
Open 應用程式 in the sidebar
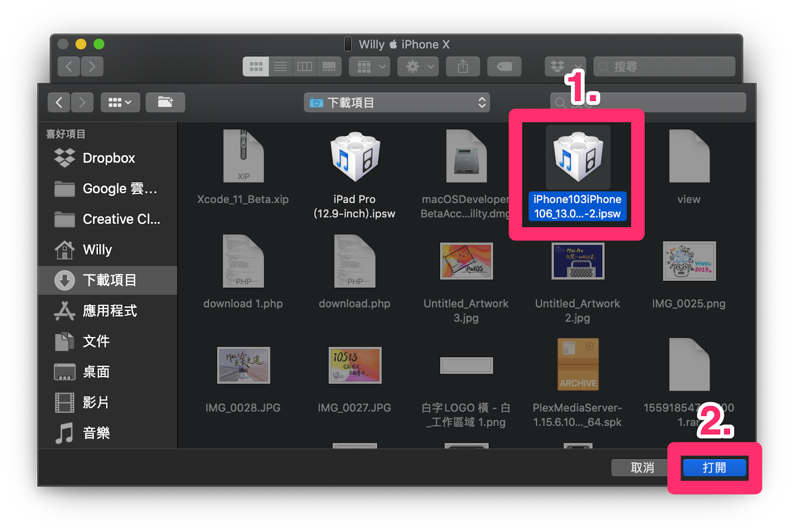tap(108, 311)
